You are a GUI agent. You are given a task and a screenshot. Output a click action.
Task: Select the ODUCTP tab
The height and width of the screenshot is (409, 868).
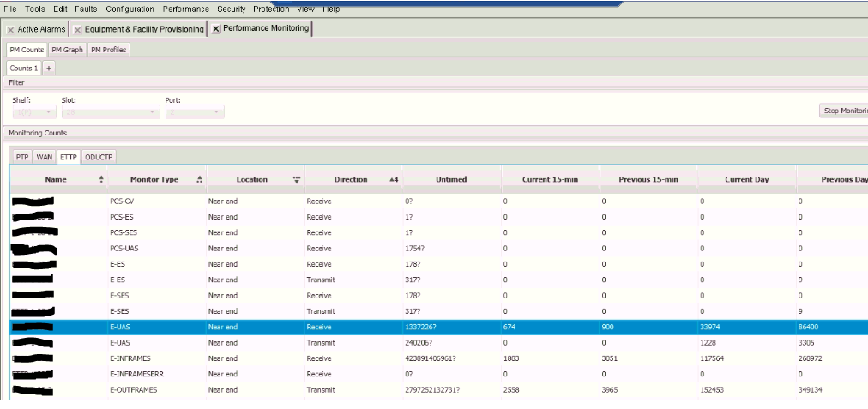pyautogui.click(x=99, y=157)
